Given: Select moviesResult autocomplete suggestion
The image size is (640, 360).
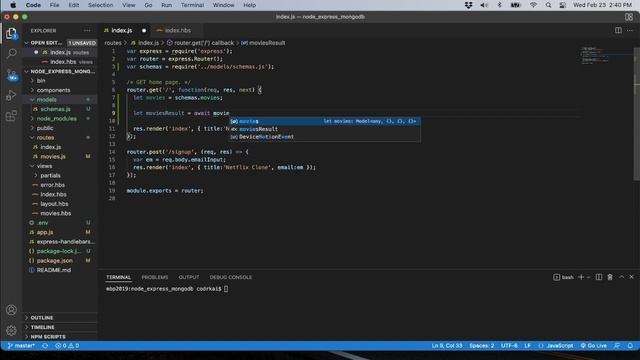Looking at the screenshot, I should coord(324,129).
